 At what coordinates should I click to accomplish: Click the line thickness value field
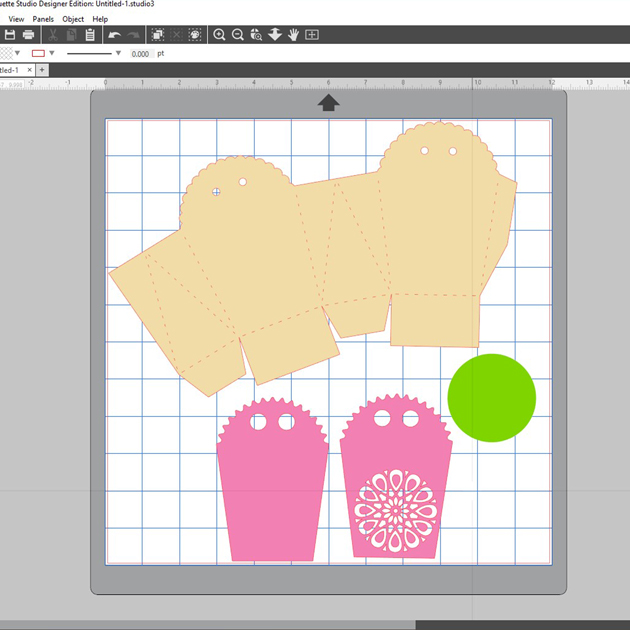click(141, 53)
